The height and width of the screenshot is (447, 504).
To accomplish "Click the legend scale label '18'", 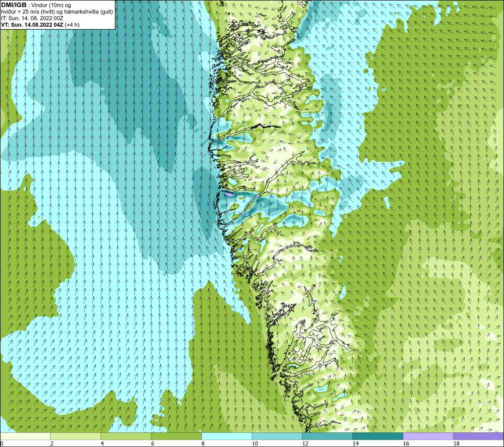I will coord(456,444).
